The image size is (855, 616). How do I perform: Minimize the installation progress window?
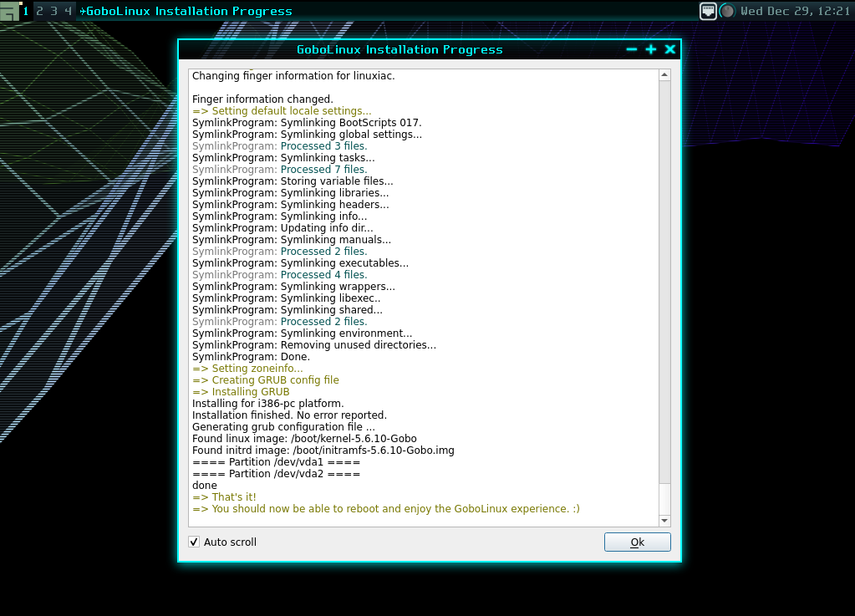pos(632,49)
